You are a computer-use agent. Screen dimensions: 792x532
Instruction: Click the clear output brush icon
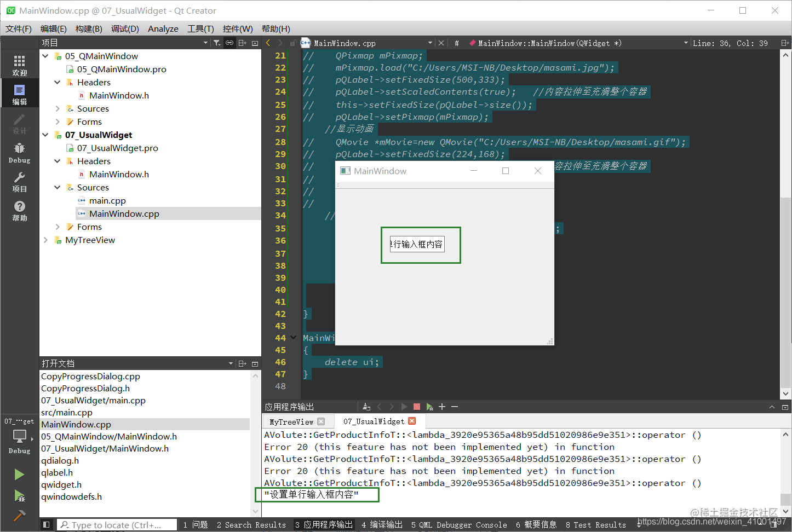coord(366,406)
